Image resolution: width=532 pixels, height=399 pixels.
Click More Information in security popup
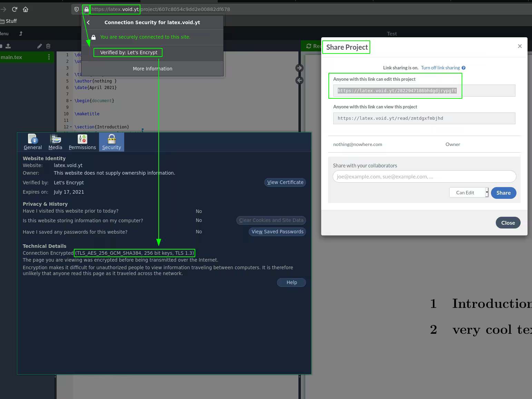point(152,69)
